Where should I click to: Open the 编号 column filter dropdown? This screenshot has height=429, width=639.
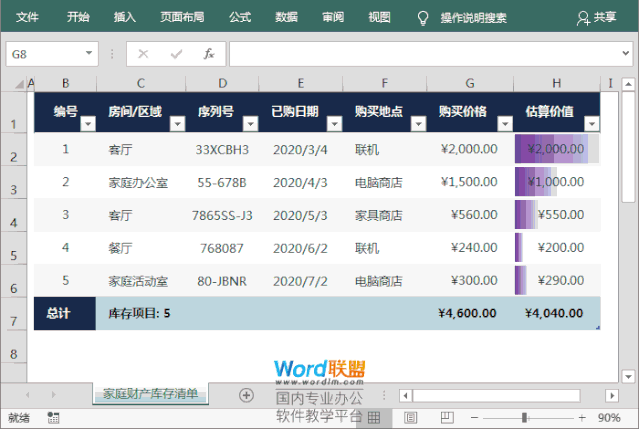[88, 123]
